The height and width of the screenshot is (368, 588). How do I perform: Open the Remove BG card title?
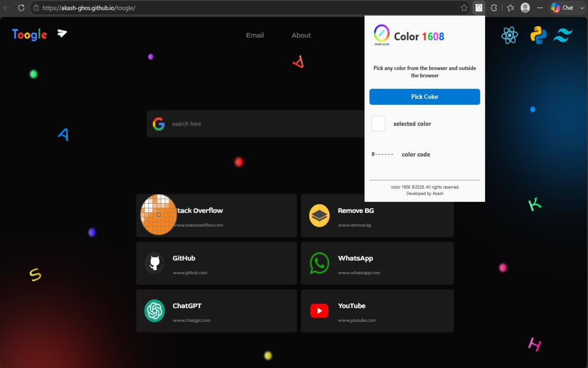[x=356, y=211]
